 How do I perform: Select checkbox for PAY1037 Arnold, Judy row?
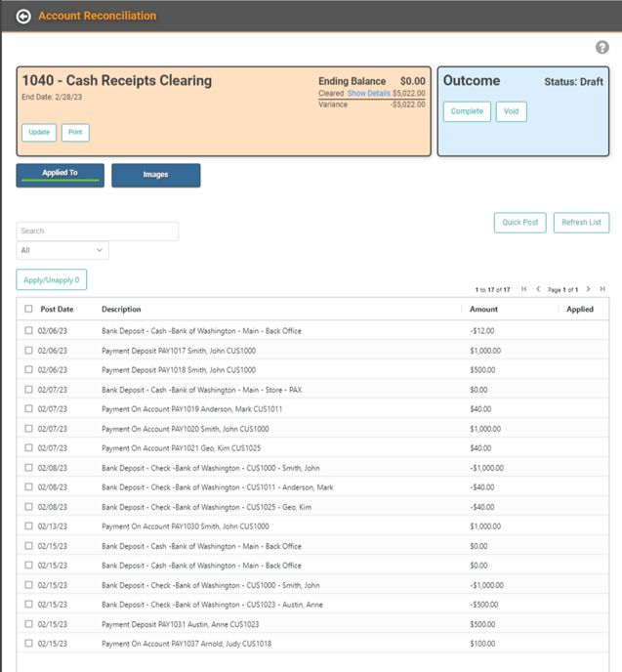[x=28, y=644]
